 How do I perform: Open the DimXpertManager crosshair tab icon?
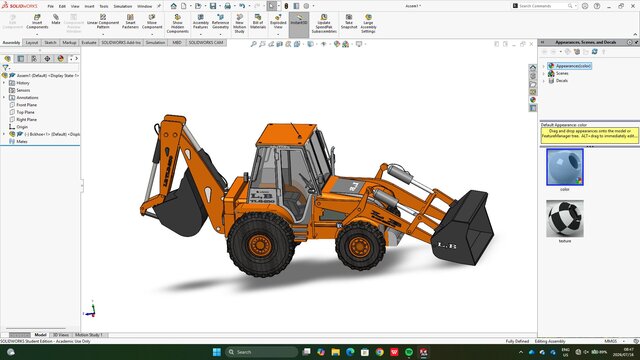click(x=47, y=59)
